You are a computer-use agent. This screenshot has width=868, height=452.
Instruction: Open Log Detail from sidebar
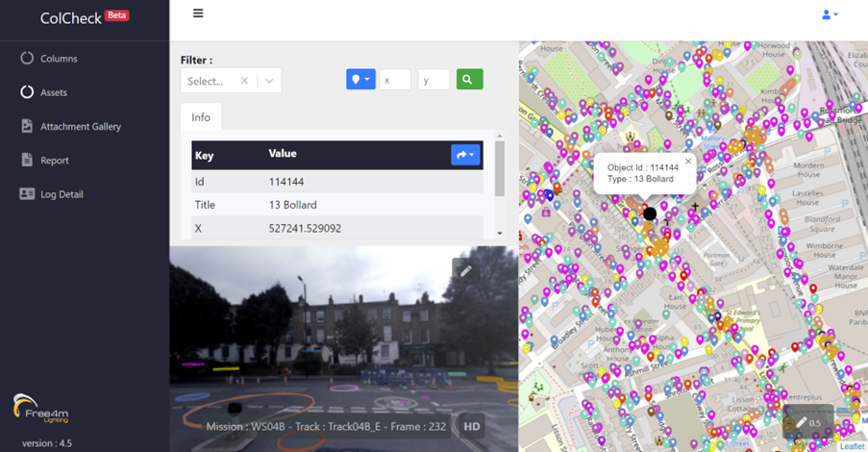pos(62,194)
